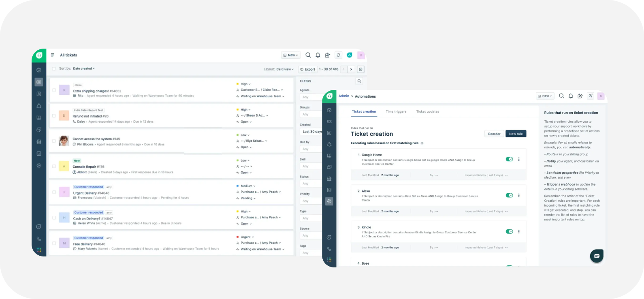This screenshot has width=644, height=299.
Task: Open notifications bell in Automations window header
Action: tap(571, 96)
